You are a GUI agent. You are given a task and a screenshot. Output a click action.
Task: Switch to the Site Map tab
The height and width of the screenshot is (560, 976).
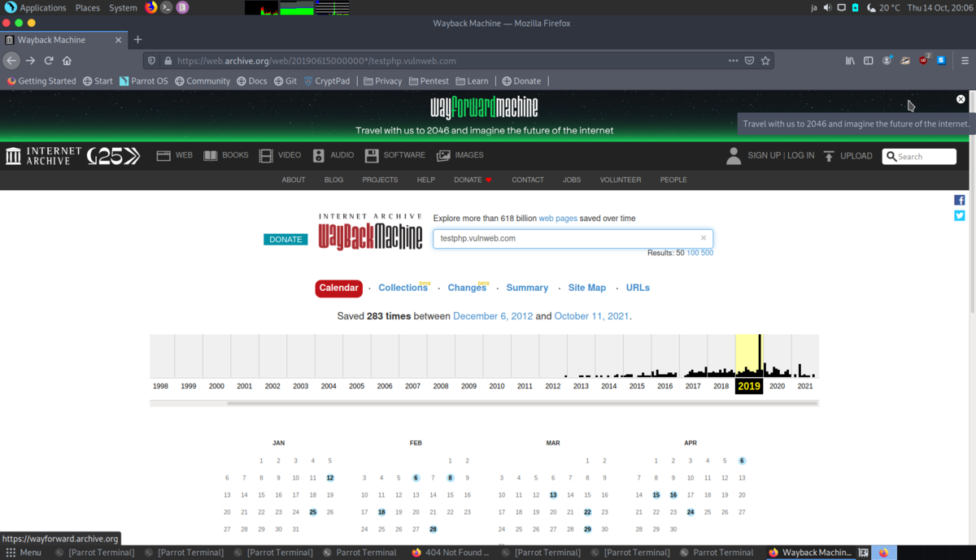(587, 288)
